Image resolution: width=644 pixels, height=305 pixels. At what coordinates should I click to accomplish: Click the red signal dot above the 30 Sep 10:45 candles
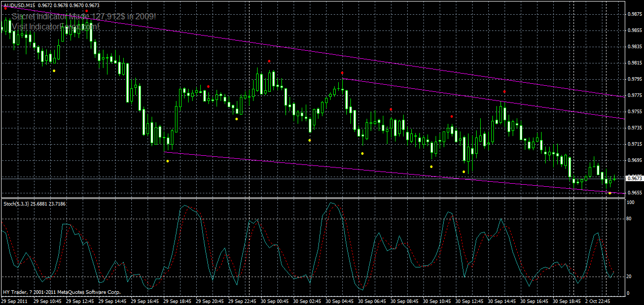click(451, 117)
